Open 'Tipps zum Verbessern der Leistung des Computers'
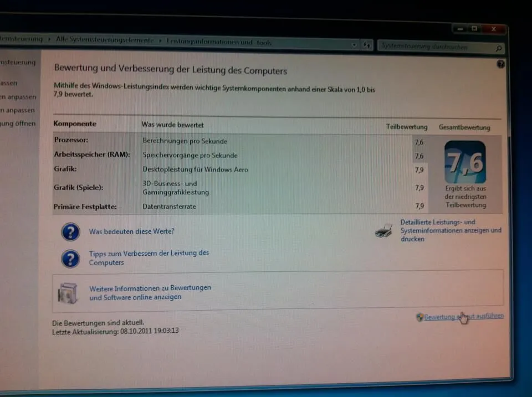Screen dimensions: 532x397 click(x=149, y=257)
